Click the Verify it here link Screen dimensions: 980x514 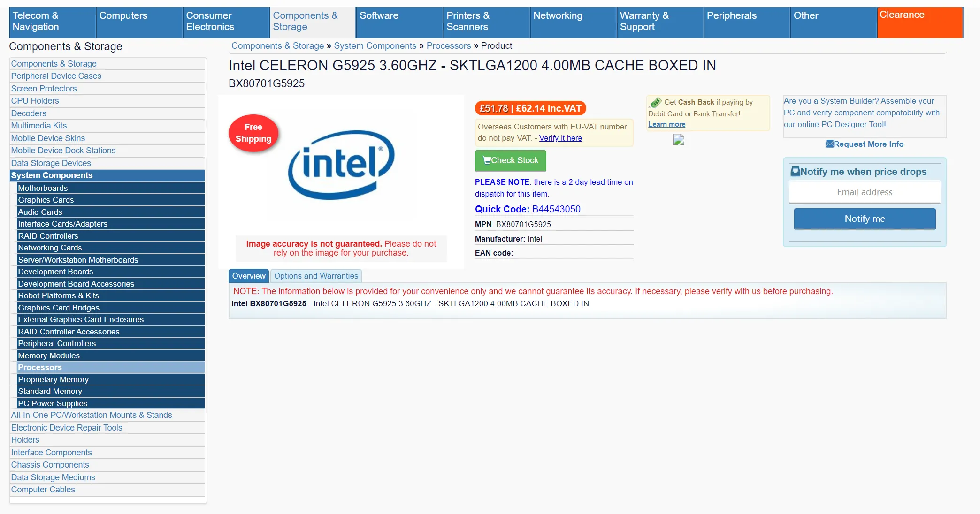click(560, 138)
